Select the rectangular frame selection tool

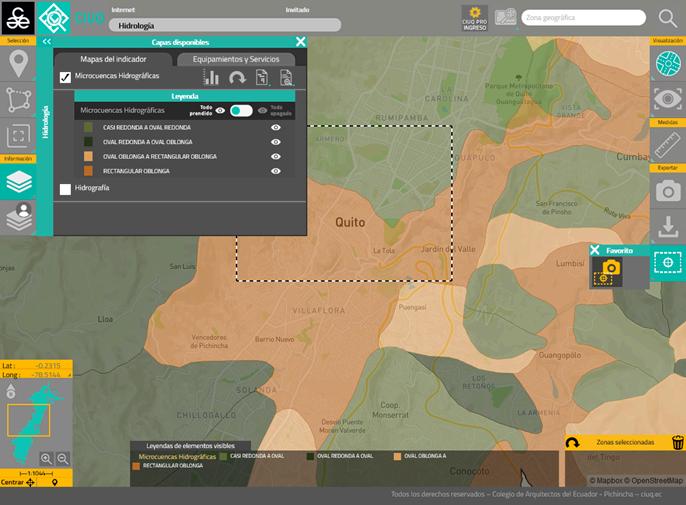click(18, 136)
